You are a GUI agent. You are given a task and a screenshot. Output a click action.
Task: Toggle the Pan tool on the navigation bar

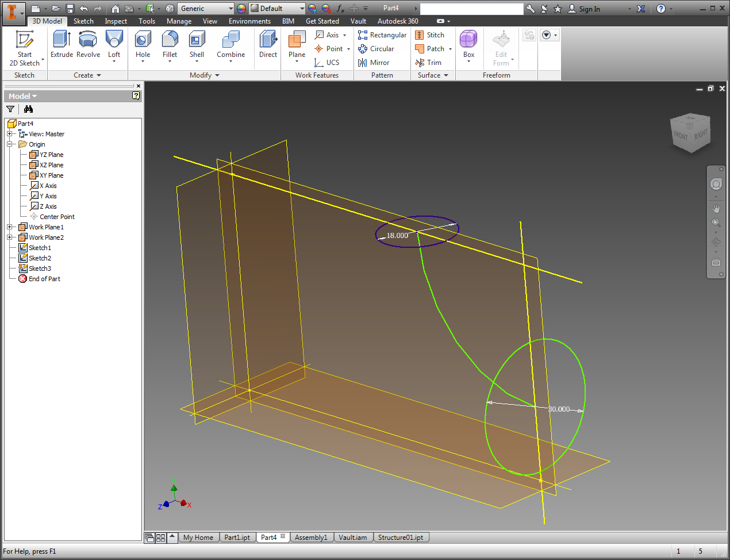[716, 208]
